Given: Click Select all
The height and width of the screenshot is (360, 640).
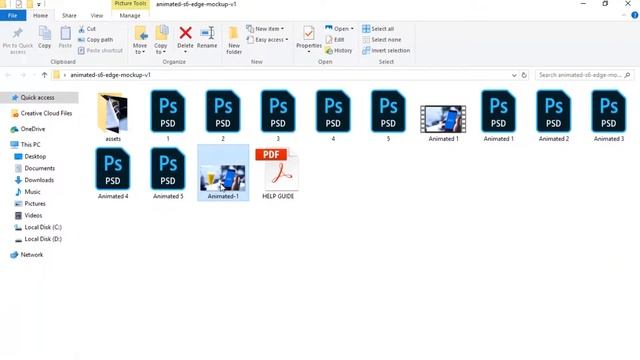Looking at the screenshot, I should (378, 29).
